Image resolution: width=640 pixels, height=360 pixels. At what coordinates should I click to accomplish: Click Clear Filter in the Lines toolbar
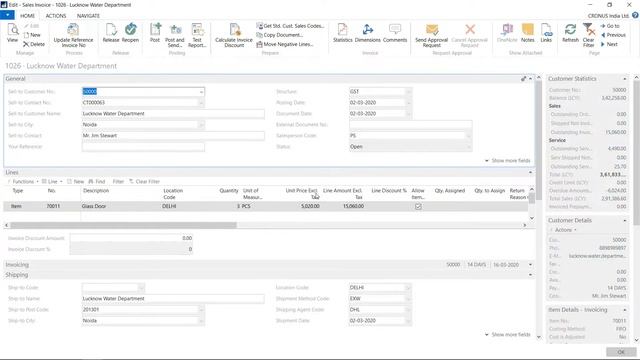pos(144,182)
